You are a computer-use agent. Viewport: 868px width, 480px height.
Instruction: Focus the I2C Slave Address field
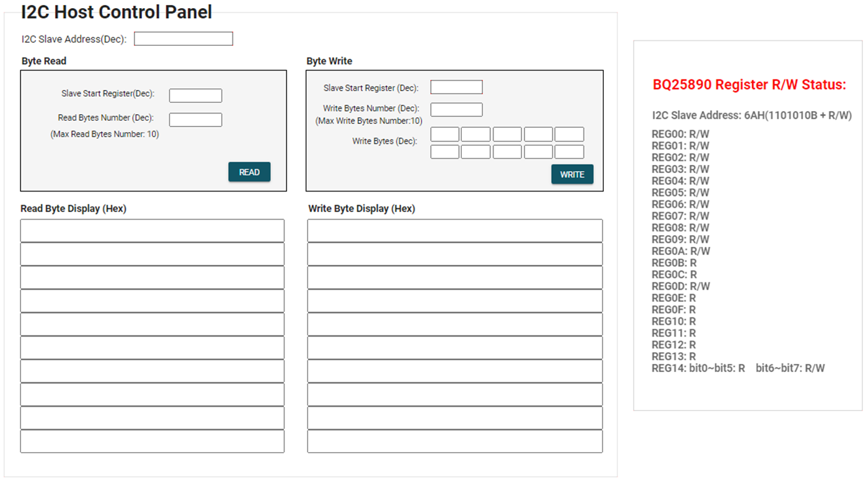(184, 39)
